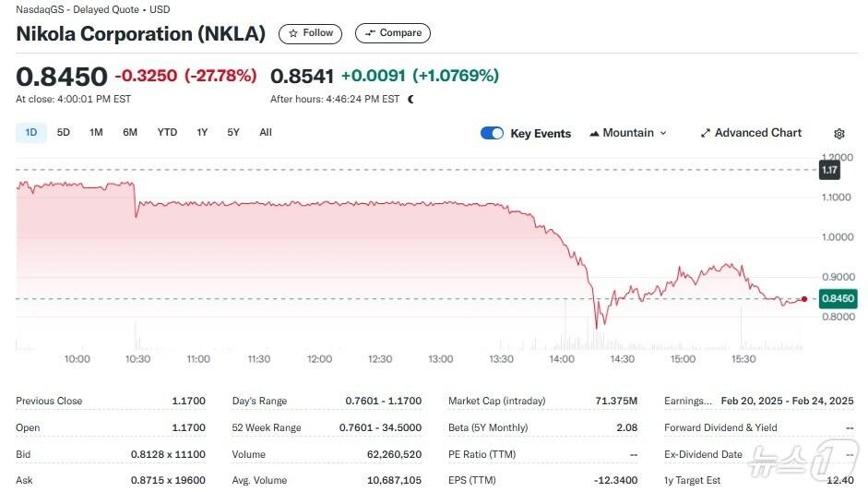Choose the 6M time range

click(130, 133)
